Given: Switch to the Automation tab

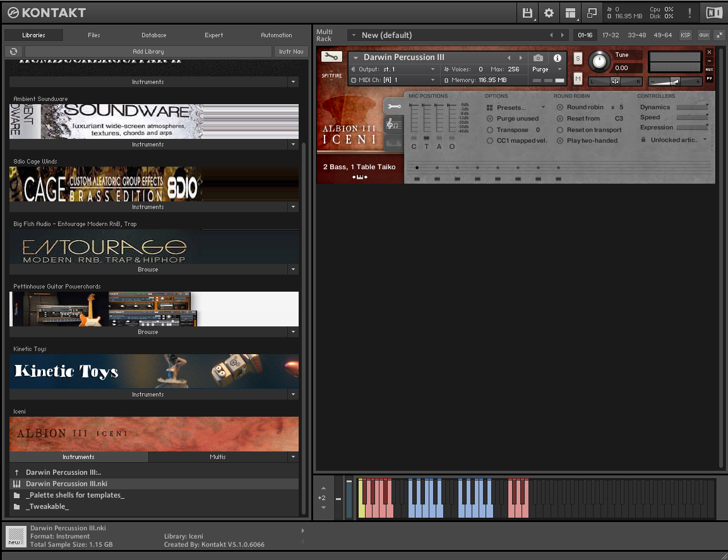Looking at the screenshot, I should point(277,35).
